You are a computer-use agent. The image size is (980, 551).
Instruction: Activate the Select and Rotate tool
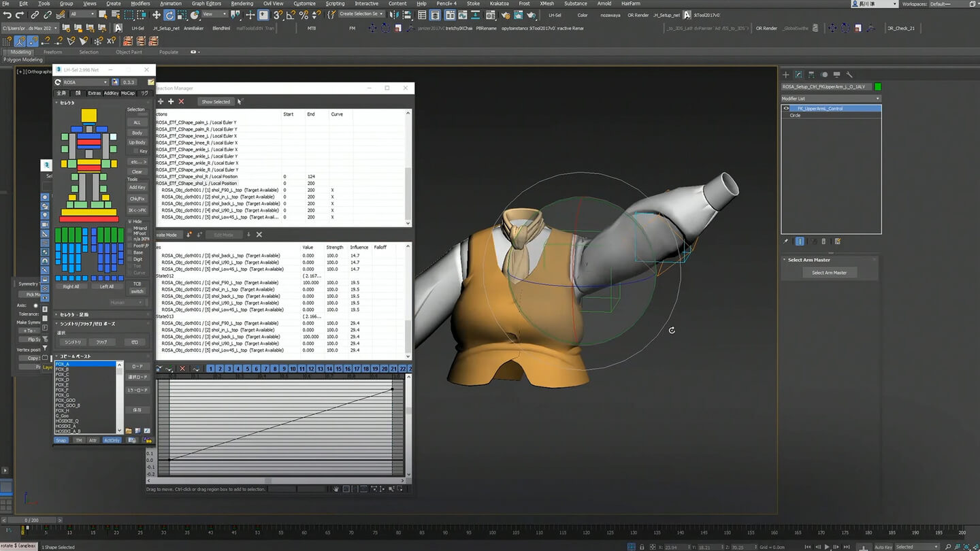[x=169, y=15]
